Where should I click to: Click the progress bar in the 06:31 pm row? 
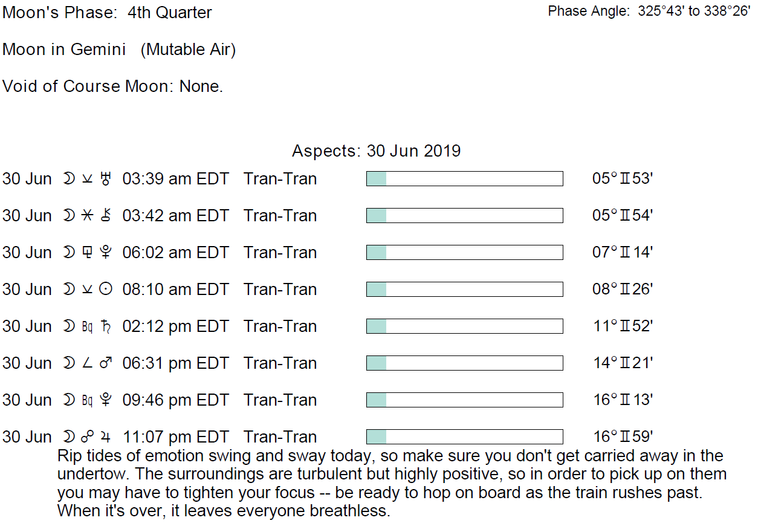point(464,363)
